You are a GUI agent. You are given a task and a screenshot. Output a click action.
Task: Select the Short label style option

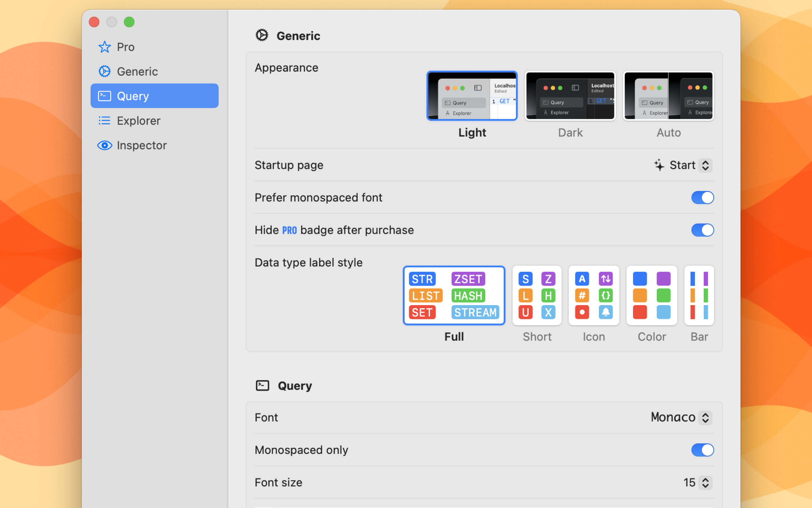click(x=537, y=295)
